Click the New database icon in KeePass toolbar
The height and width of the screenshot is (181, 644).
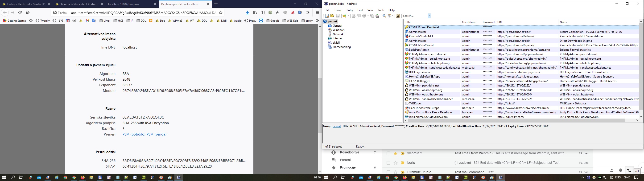[327, 16]
